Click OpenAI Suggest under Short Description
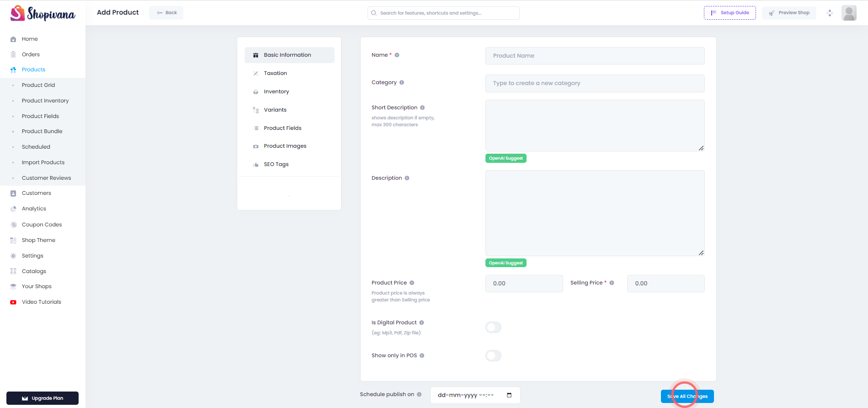 tap(506, 158)
